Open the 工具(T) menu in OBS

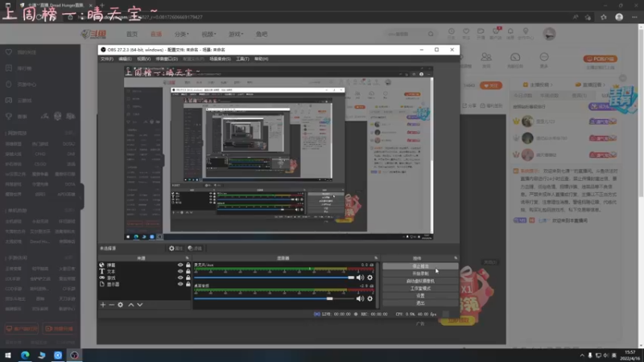coord(242,59)
